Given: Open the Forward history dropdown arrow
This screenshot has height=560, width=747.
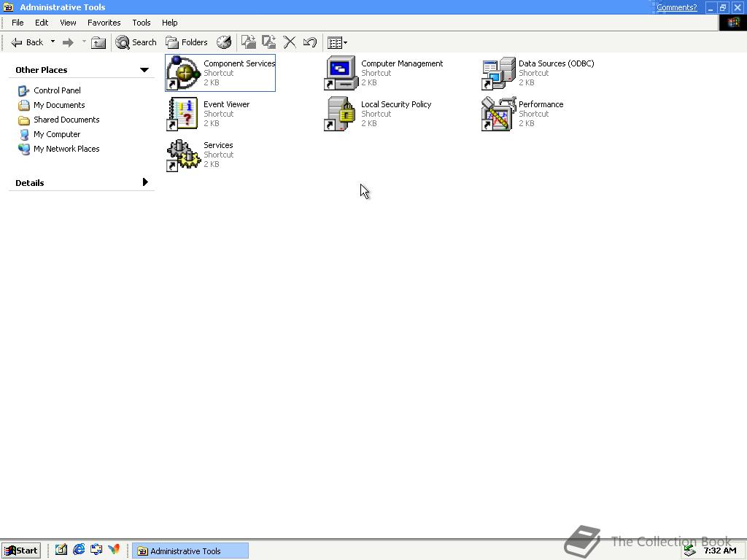Looking at the screenshot, I should tap(84, 42).
